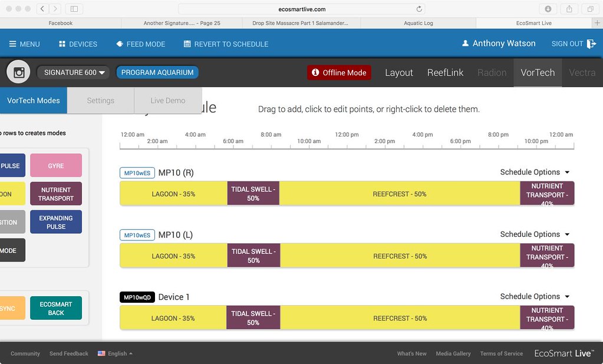Go to the ReefLink section

[446, 72]
